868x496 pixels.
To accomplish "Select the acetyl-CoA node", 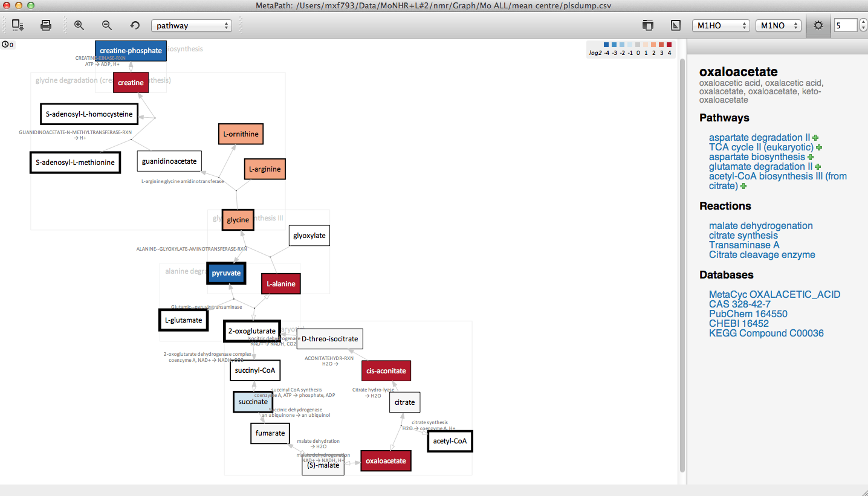I will point(450,441).
